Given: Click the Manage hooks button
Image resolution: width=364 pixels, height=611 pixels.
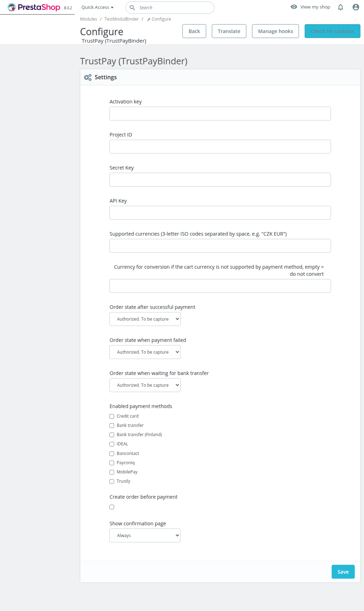Looking at the screenshot, I should click(275, 31).
